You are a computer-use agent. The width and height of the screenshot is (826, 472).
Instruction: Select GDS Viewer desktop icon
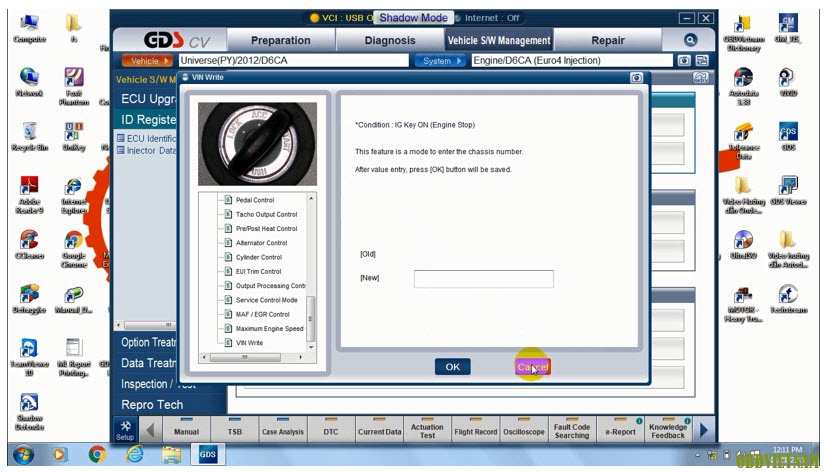(x=788, y=190)
